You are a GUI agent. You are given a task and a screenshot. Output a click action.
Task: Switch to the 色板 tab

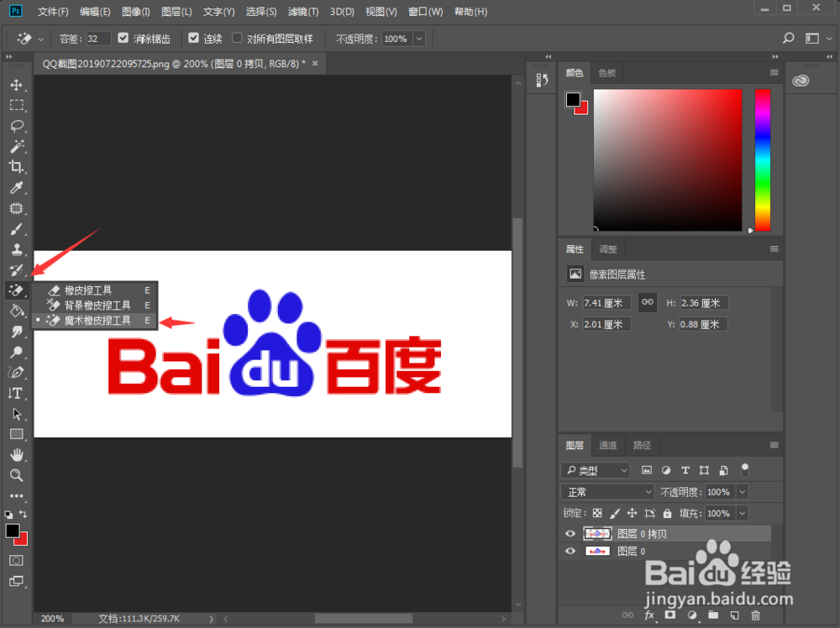pos(607,73)
